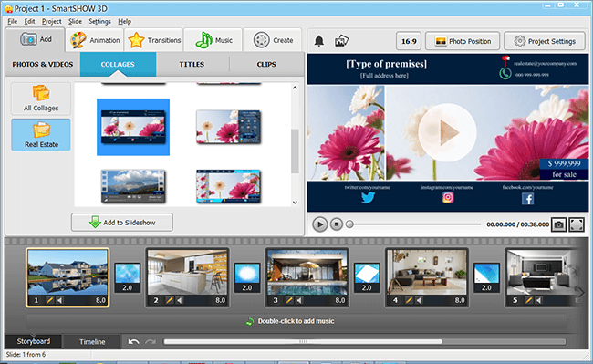Screen dimensions: 593x364
Task: Edit slide 2 with pencil icon
Action: [170, 300]
